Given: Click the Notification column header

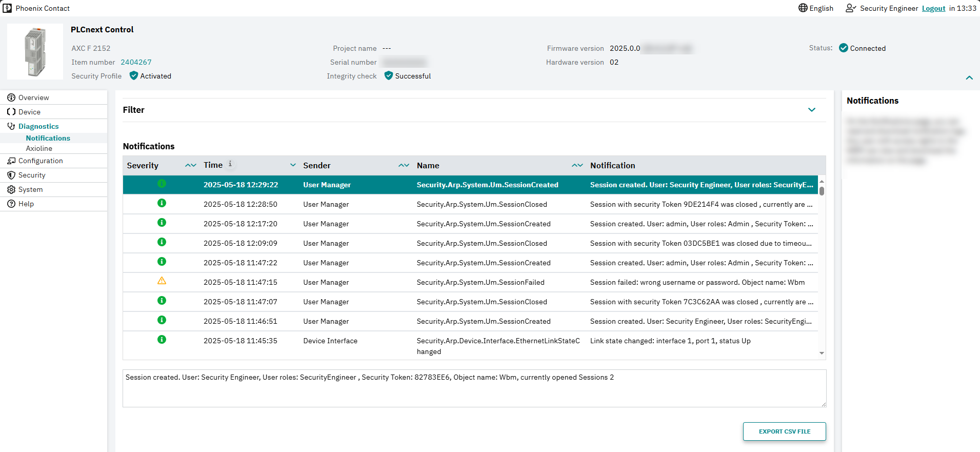Looking at the screenshot, I should [612, 165].
